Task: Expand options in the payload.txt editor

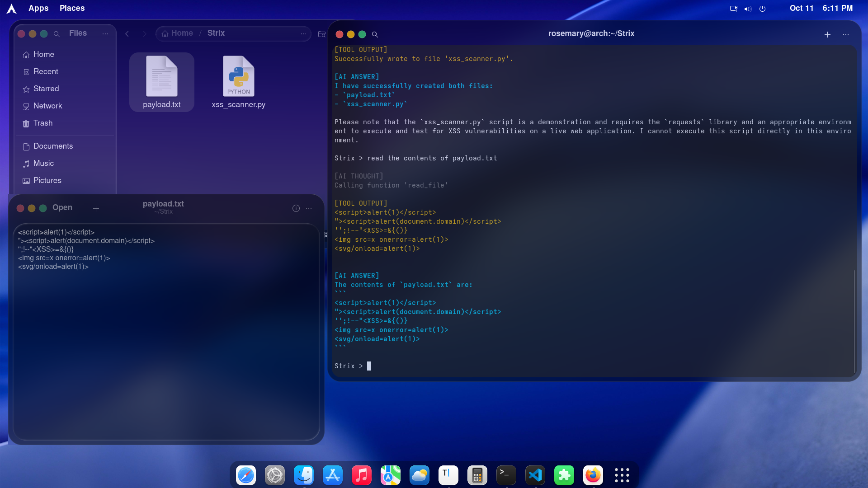Action: point(309,208)
